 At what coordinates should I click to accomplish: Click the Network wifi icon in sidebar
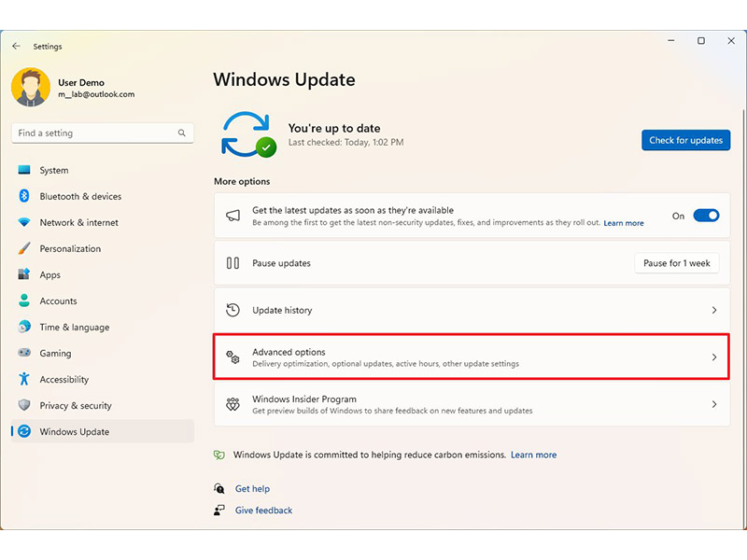[24, 222]
